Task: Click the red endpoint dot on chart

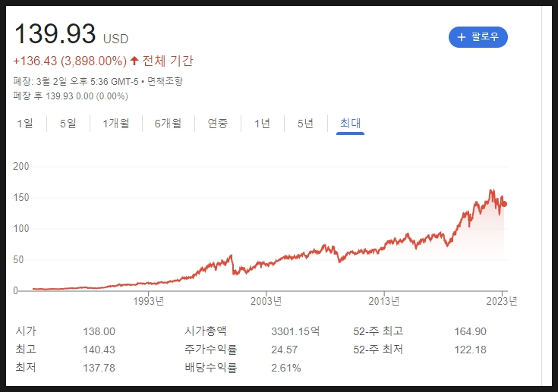Action: pos(504,204)
